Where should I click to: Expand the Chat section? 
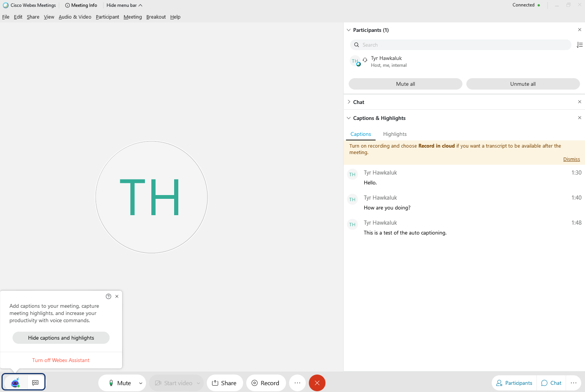point(349,102)
